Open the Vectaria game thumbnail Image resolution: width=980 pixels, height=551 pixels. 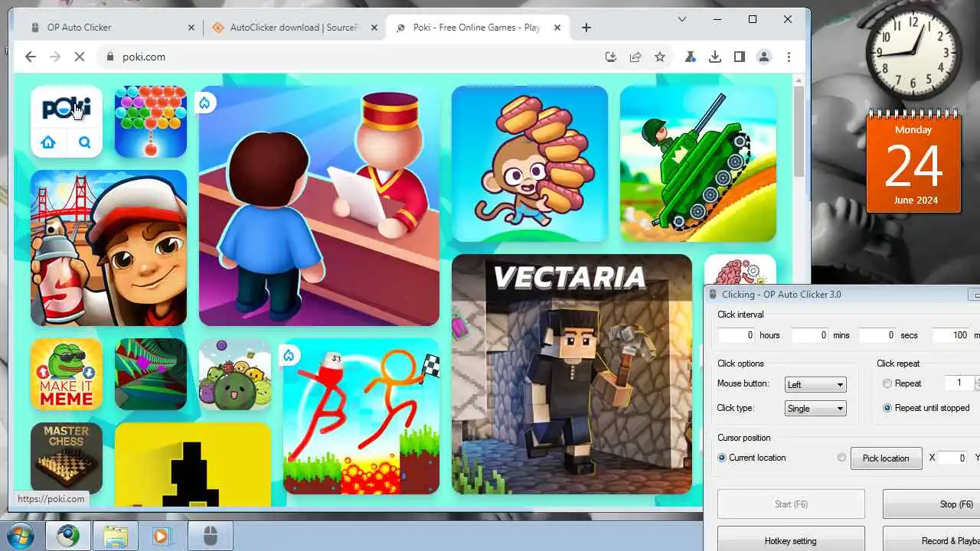(x=572, y=374)
